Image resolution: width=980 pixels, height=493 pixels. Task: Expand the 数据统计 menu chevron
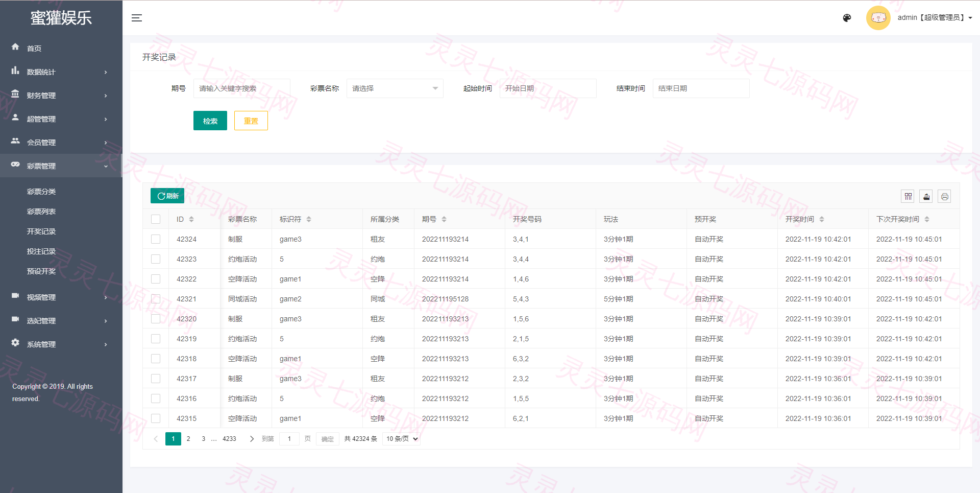tap(106, 72)
